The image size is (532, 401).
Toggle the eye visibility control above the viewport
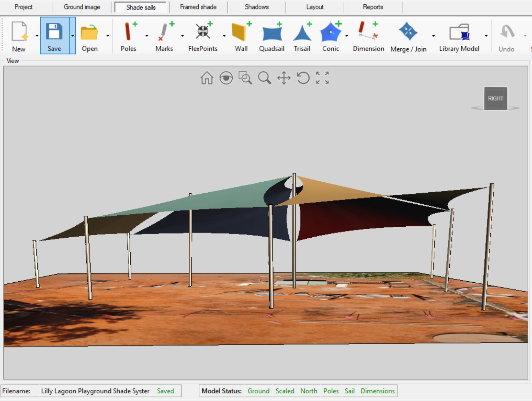click(x=226, y=78)
